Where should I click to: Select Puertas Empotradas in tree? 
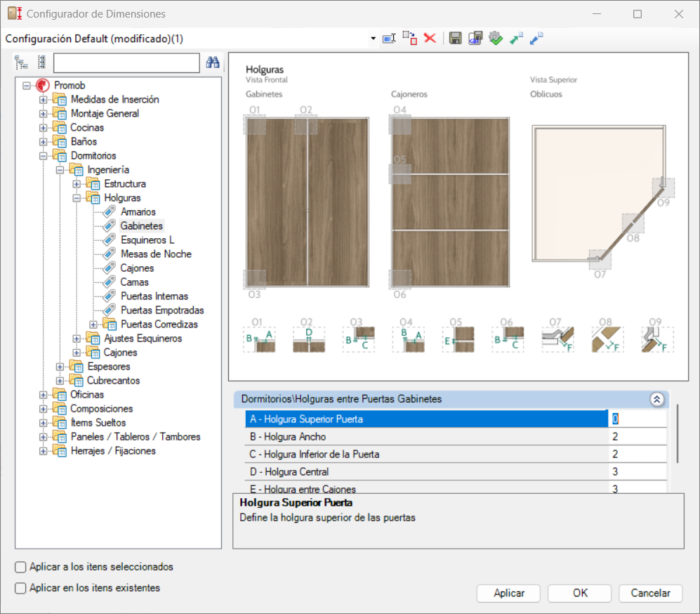[162, 311]
